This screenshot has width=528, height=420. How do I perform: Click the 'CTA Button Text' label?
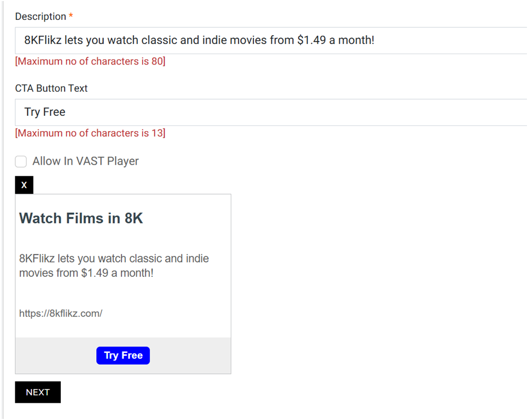pyautogui.click(x=51, y=89)
